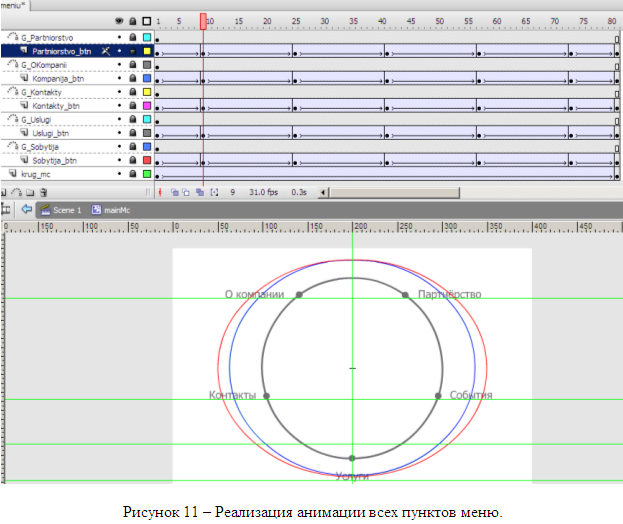Click timeline scrollbar left arrow
Image resolution: width=623 pixels, height=524 pixels.
tap(323, 193)
